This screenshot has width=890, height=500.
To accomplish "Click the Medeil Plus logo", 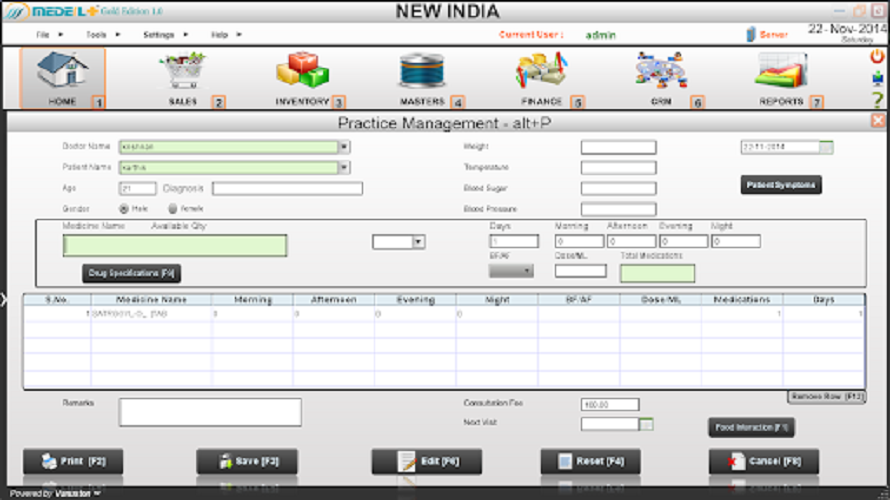I will click(52, 11).
